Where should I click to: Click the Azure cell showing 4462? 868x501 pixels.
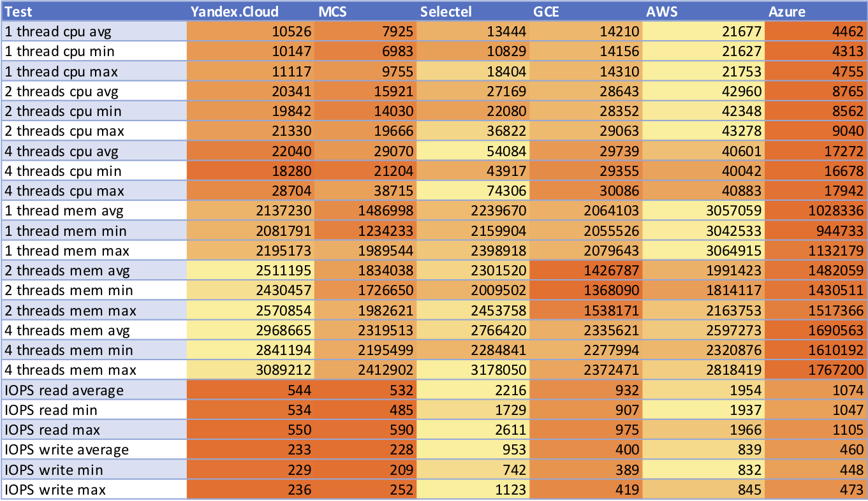816,31
